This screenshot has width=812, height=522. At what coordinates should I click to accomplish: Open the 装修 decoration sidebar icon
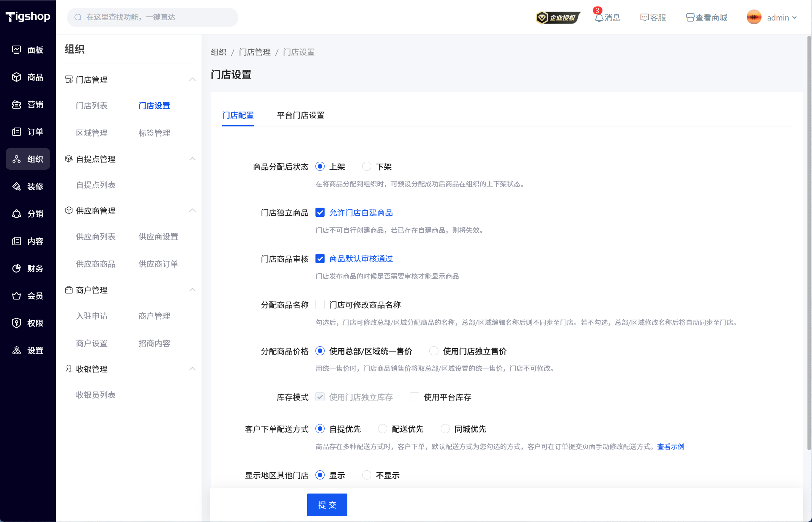pos(16,186)
